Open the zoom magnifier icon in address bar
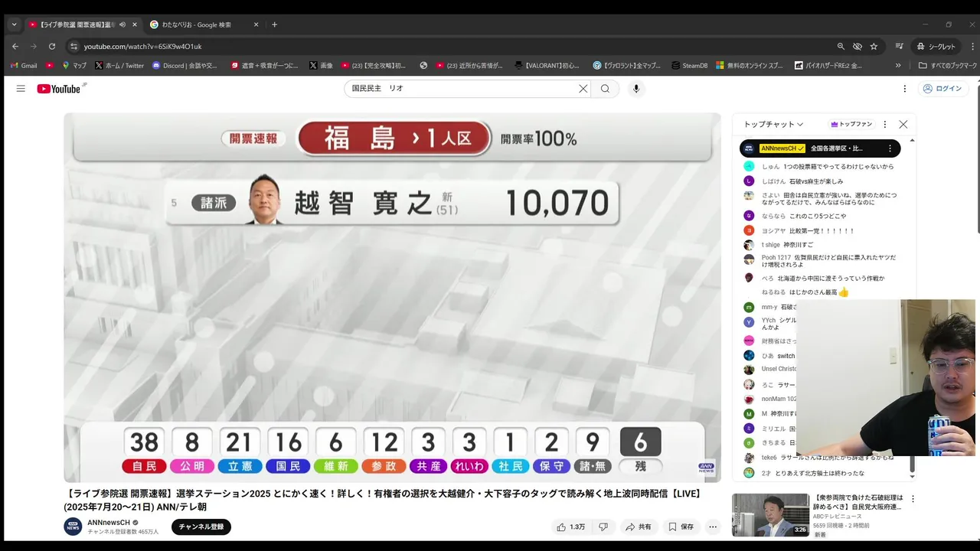 pos(841,46)
